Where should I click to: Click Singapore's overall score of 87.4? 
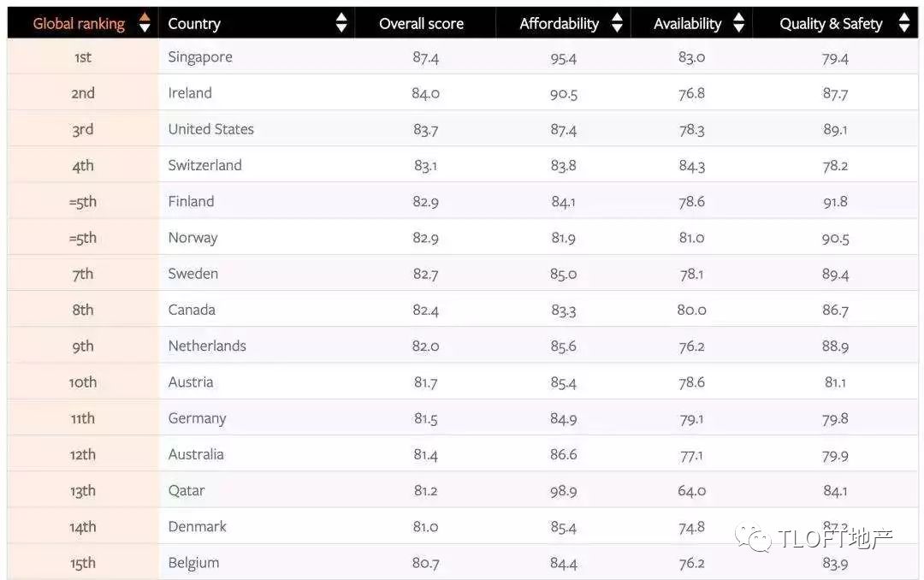coord(425,57)
